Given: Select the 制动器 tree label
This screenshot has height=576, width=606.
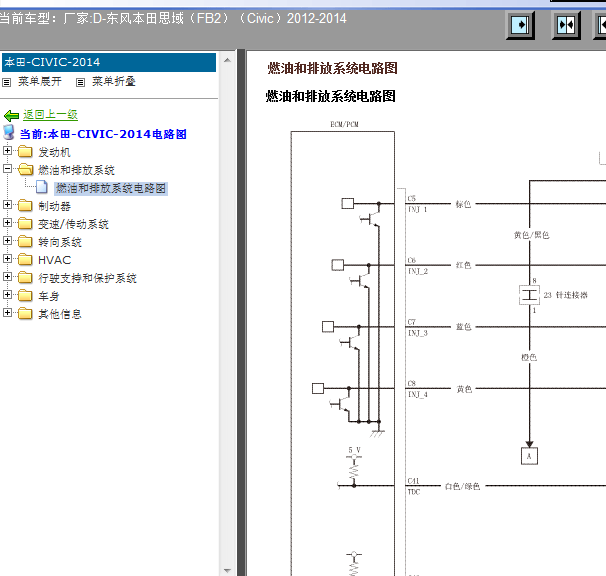Looking at the screenshot, I should point(54,206).
